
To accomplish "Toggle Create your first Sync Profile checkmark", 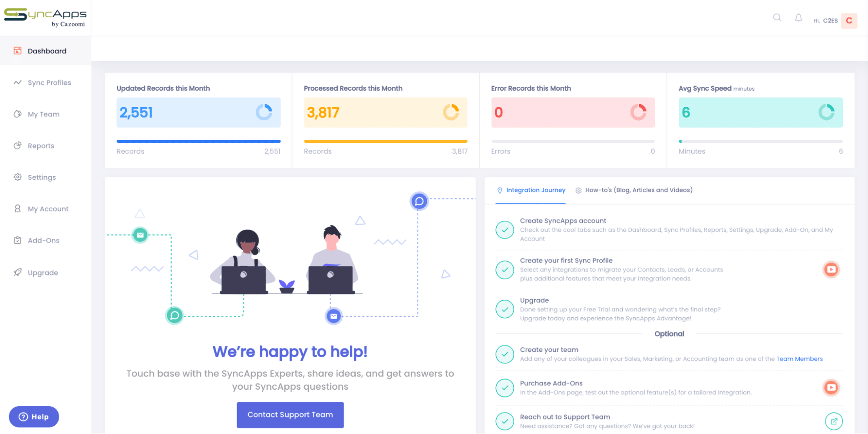I will coord(505,270).
